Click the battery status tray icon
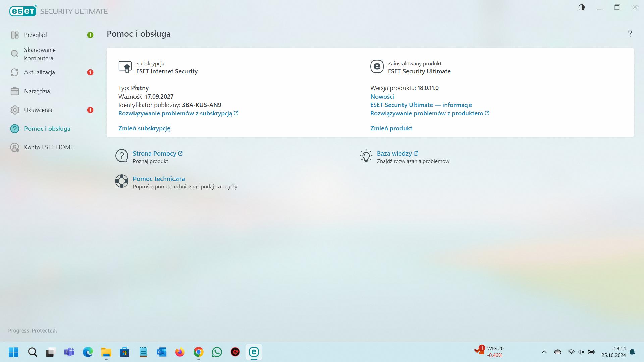The image size is (644, 362). 591,352
